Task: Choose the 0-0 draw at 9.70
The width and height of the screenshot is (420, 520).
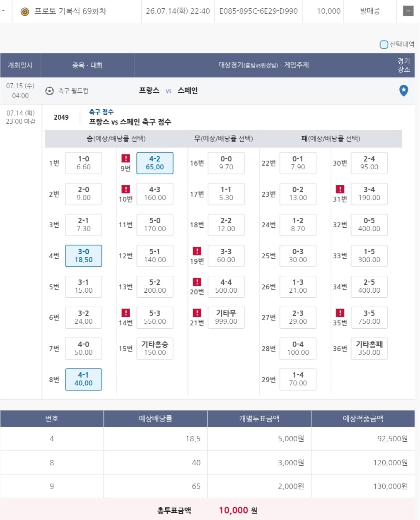Action: pyautogui.click(x=226, y=163)
